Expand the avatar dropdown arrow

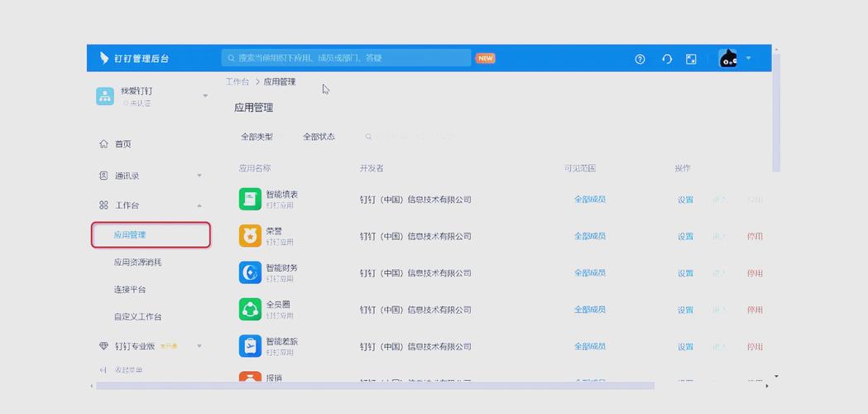[x=748, y=58]
